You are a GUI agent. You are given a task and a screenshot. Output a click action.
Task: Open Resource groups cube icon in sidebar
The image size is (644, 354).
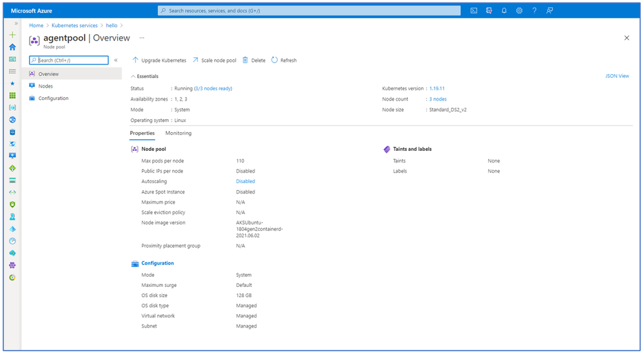[12, 108]
